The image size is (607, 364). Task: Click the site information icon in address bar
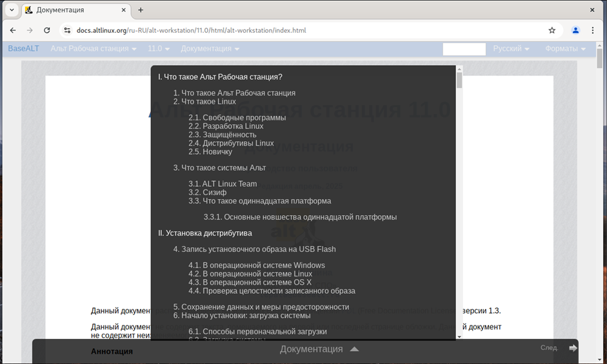66,30
